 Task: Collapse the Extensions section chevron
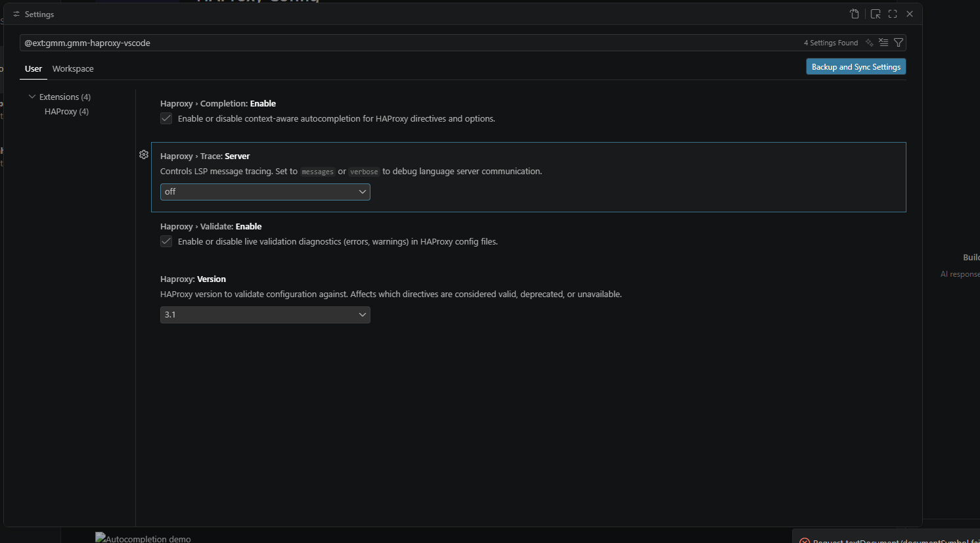[x=32, y=96]
